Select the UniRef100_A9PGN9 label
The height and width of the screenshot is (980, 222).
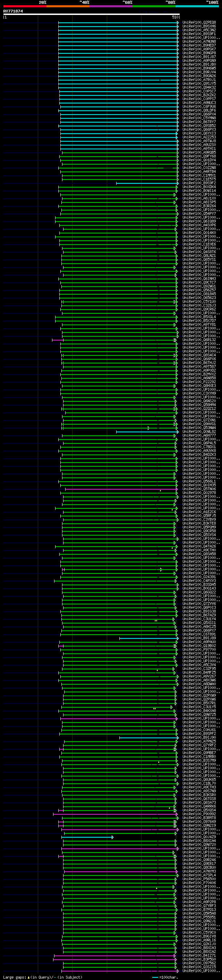pos(199,60)
